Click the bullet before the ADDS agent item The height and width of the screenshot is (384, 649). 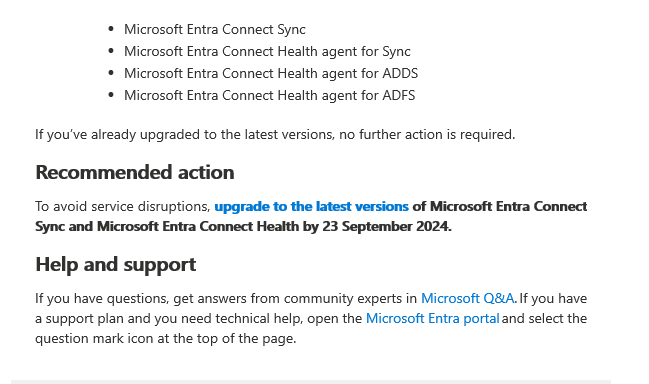111,72
